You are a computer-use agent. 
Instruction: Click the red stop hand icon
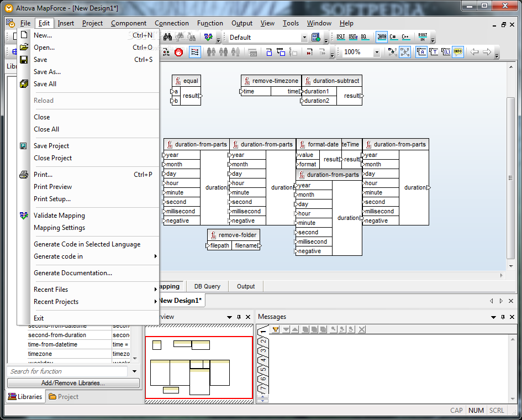[179, 53]
